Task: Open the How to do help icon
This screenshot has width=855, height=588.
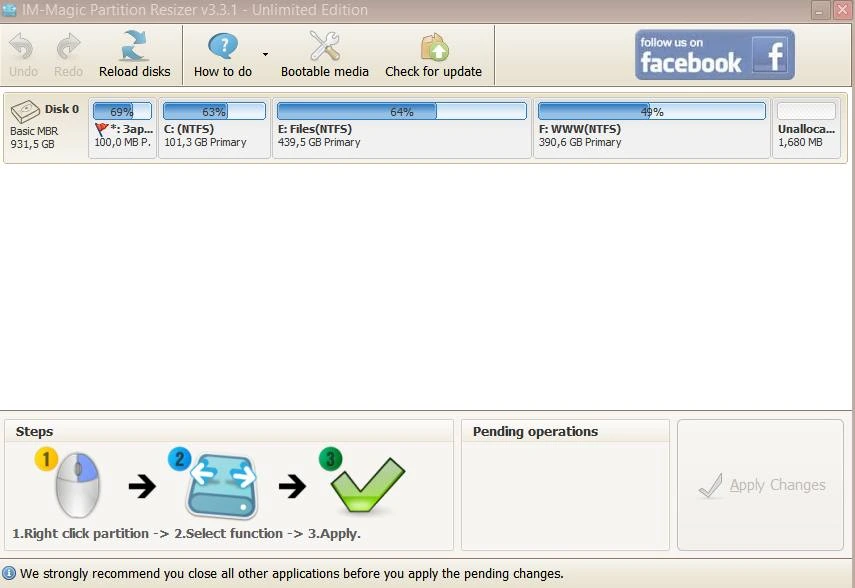Action: click(x=222, y=46)
